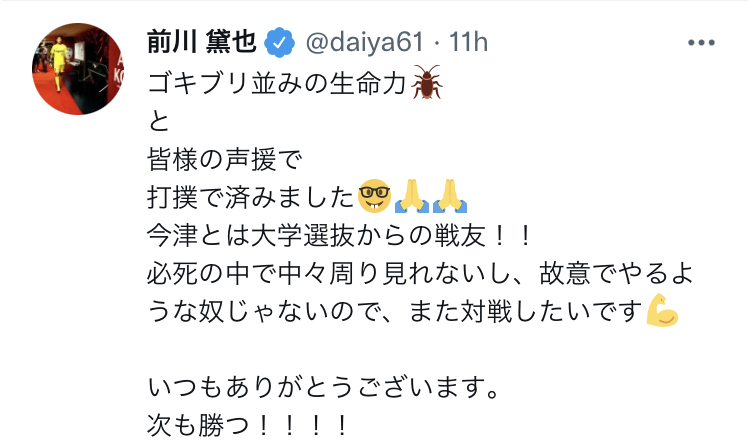Click the single と line
Viewport: 750px width, 443px height.
click(159, 122)
